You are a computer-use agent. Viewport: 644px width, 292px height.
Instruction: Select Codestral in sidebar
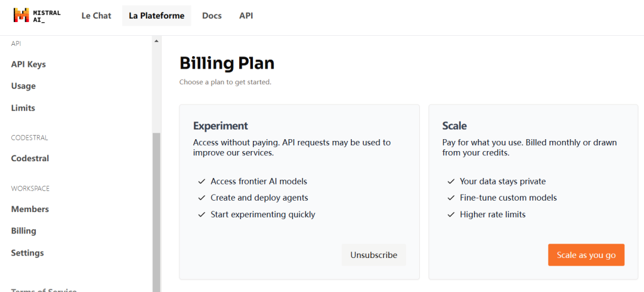pyautogui.click(x=30, y=158)
